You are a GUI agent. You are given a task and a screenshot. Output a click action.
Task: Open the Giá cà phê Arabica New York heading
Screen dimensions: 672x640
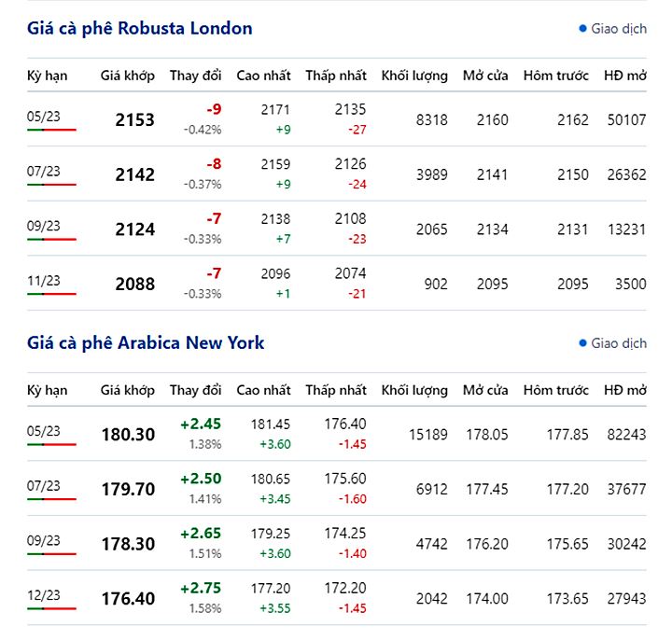146,343
